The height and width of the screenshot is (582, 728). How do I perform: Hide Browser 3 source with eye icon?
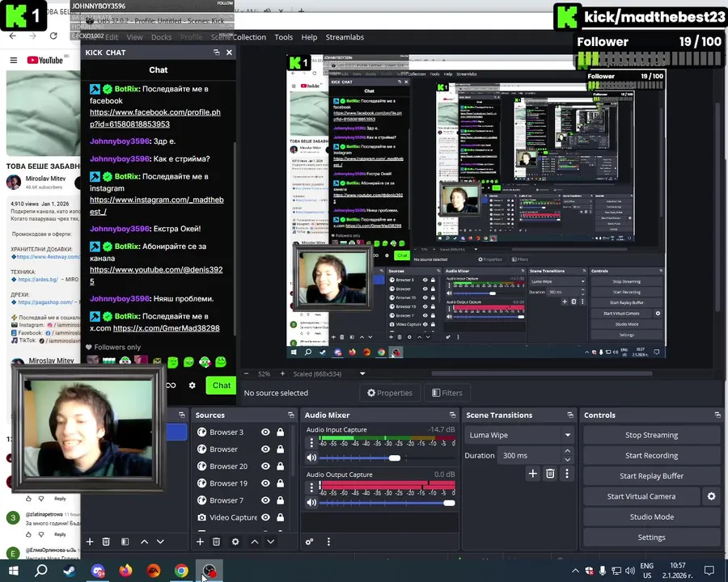click(265, 432)
